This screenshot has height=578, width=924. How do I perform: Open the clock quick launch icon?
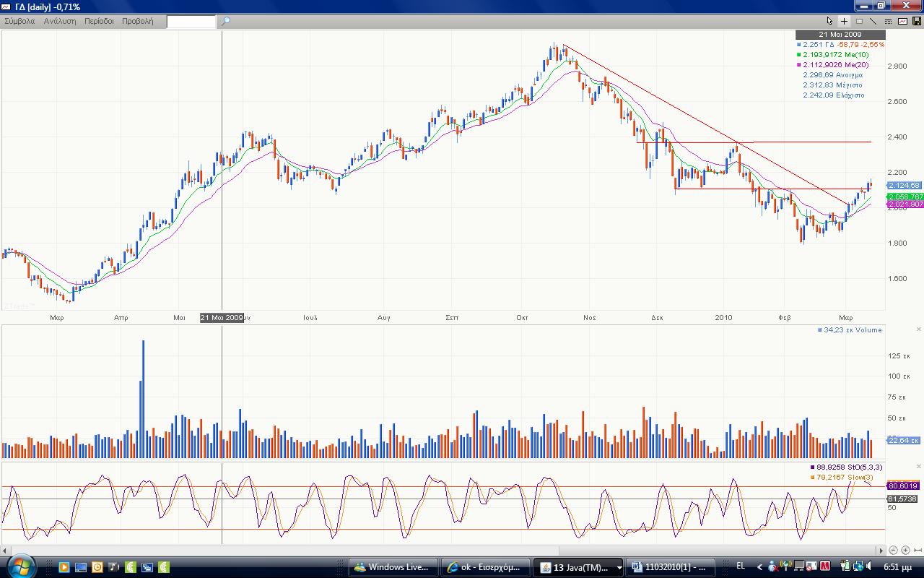[97, 567]
